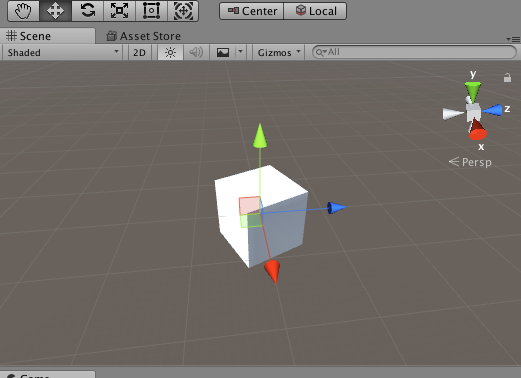This screenshot has height=378, width=521.
Task: Toggle the orientation gizmo lock
Action: tap(507, 78)
